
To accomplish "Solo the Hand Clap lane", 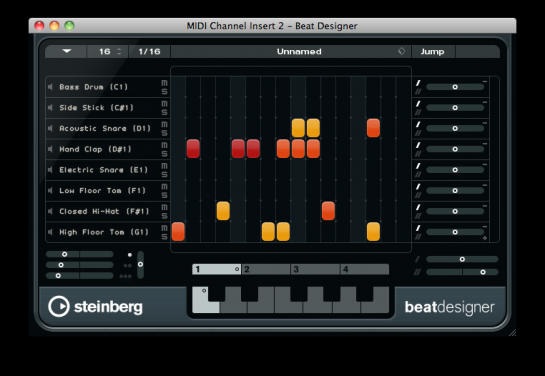I will [x=164, y=154].
